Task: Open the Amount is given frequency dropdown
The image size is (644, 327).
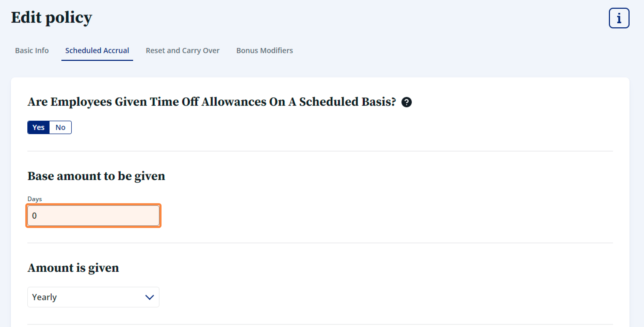Action: tap(93, 297)
